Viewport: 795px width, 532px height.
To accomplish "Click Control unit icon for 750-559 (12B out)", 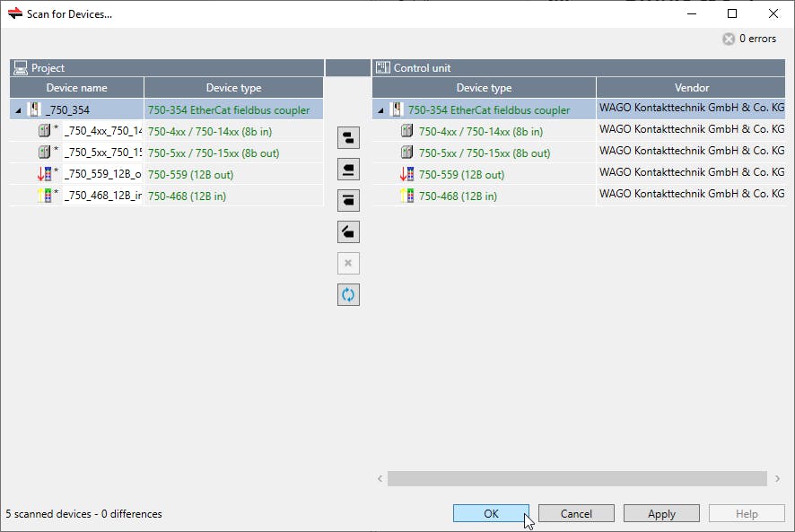I will pyautogui.click(x=407, y=174).
